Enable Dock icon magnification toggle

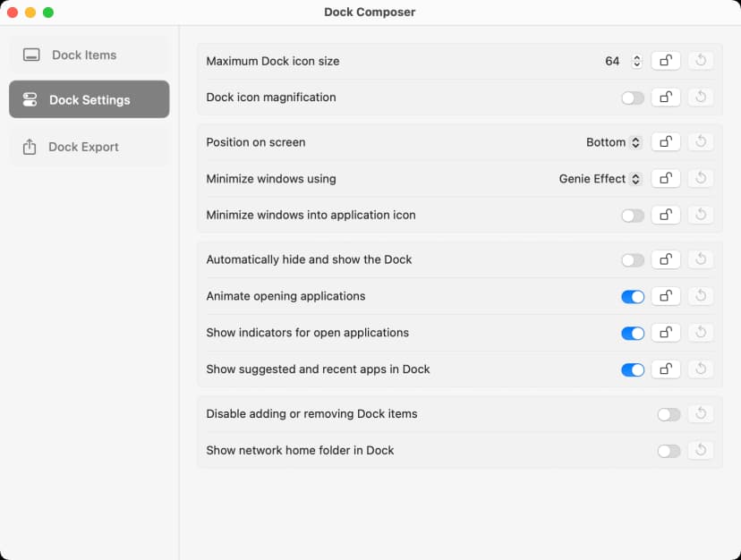pyautogui.click(x=633, y=98)
